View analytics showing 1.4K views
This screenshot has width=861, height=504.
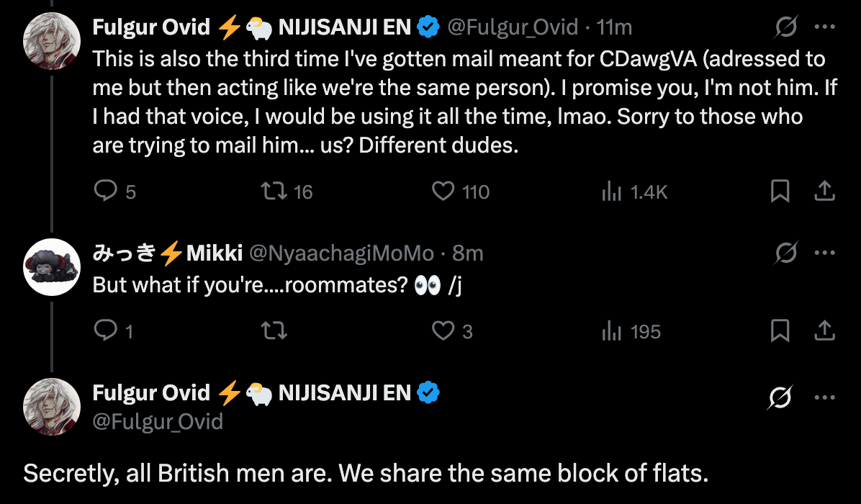(611, 191)
